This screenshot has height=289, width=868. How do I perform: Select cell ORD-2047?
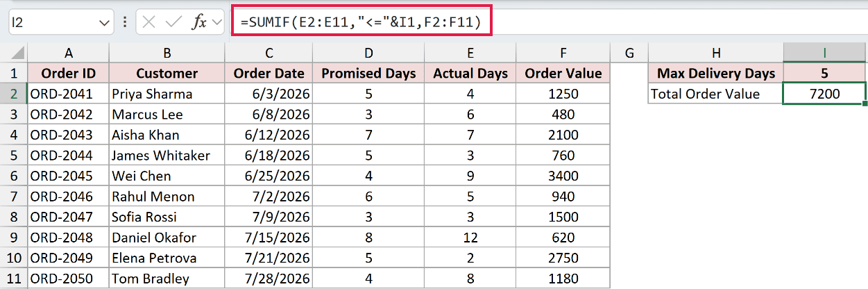(68, 217)
